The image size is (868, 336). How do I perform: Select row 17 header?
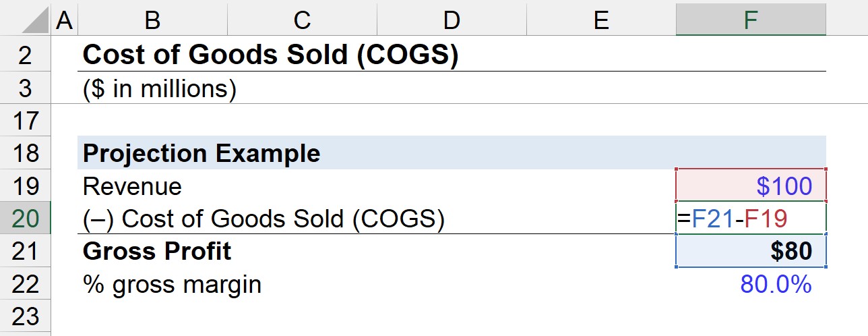pyautogui.click(x=26, y=120)
